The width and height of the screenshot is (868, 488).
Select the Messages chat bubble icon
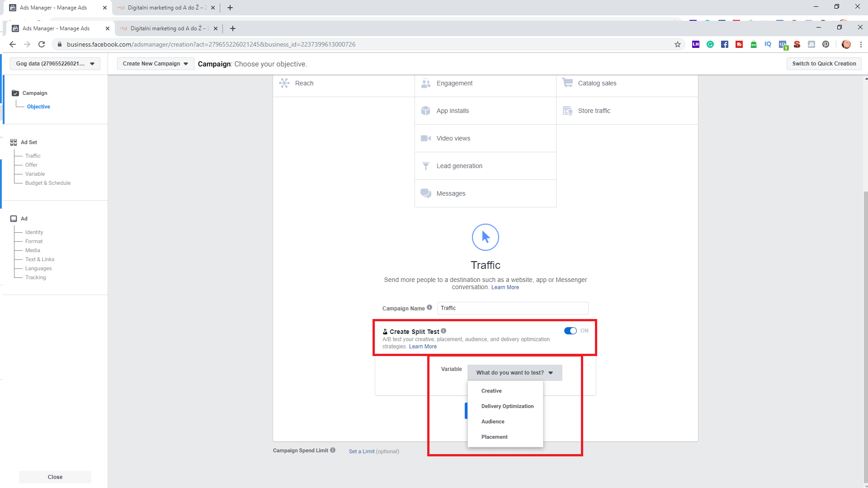tap(425, 193)
